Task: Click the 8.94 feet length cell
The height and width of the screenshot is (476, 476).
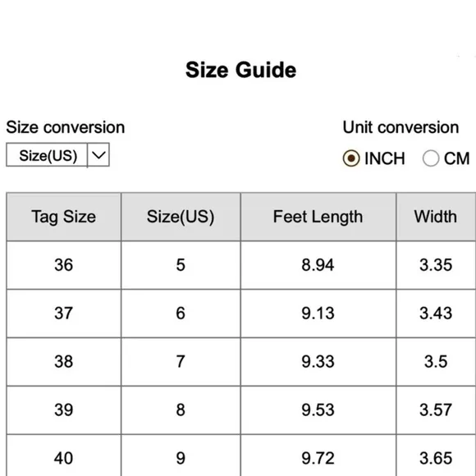Action: [x=318, y=265]
